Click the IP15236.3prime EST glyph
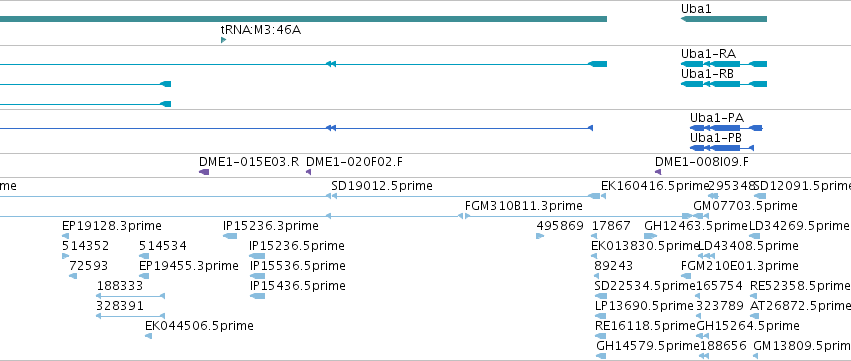 pos(230,236)
